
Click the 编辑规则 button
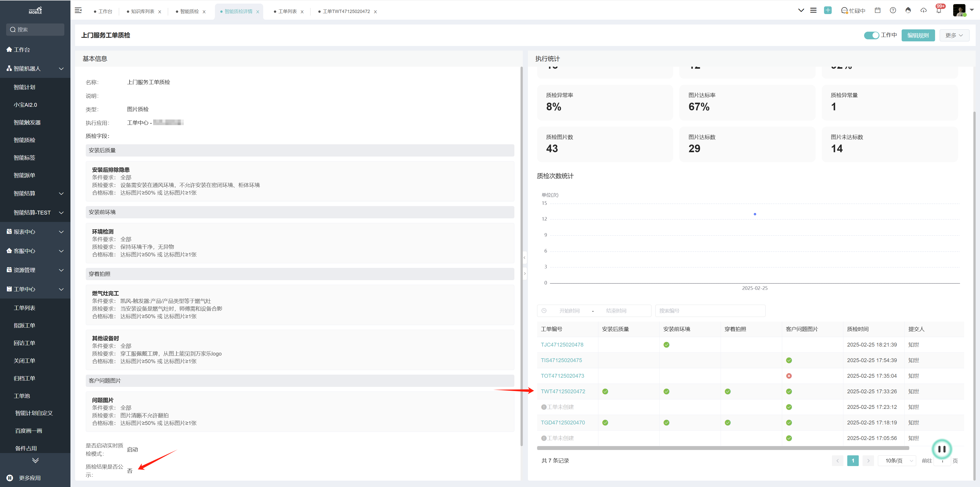[918, 35]
